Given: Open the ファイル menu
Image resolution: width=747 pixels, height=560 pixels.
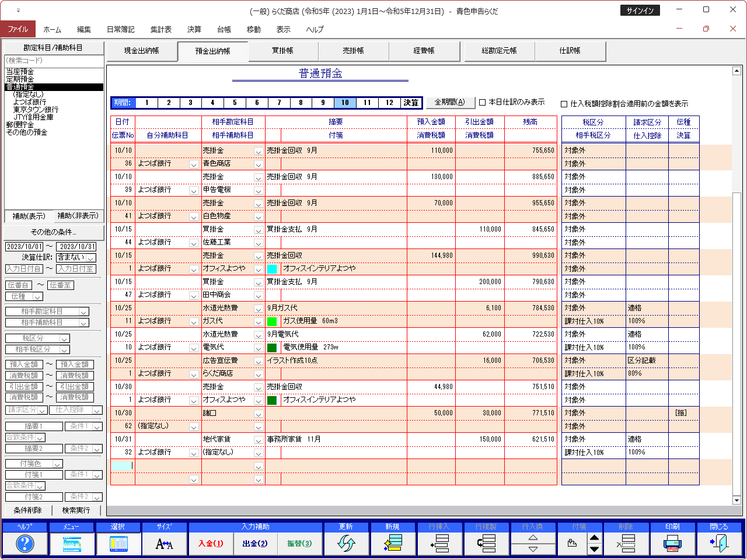Looking at the screenshot, I should tap(18, 29).
